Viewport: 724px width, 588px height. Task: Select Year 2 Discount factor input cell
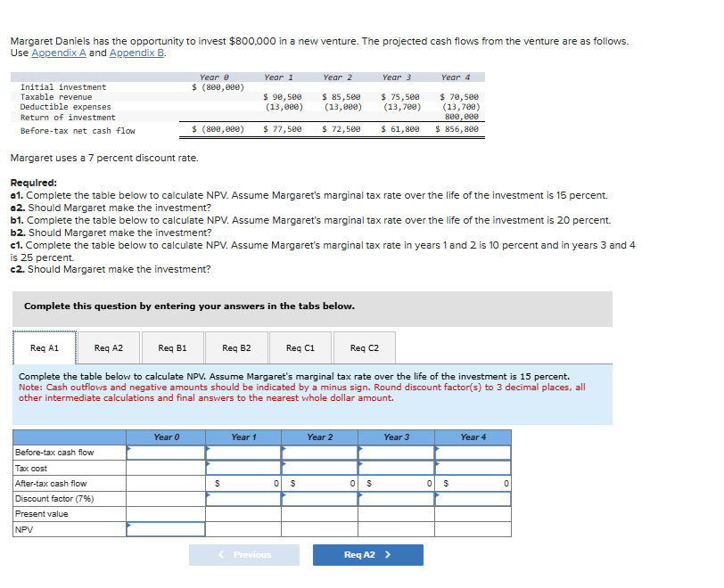point(319,498)
